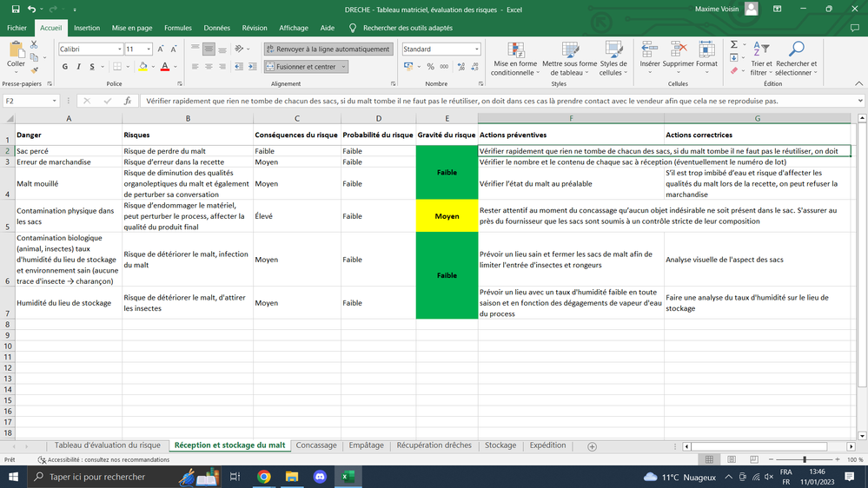868x488 pixels.
Task: Select the yellow Moyen cell
Action: pos(447,216)
